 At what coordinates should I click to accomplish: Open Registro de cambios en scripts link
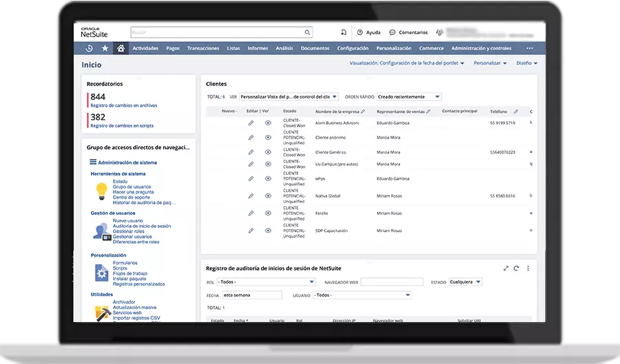coord(122,126)
